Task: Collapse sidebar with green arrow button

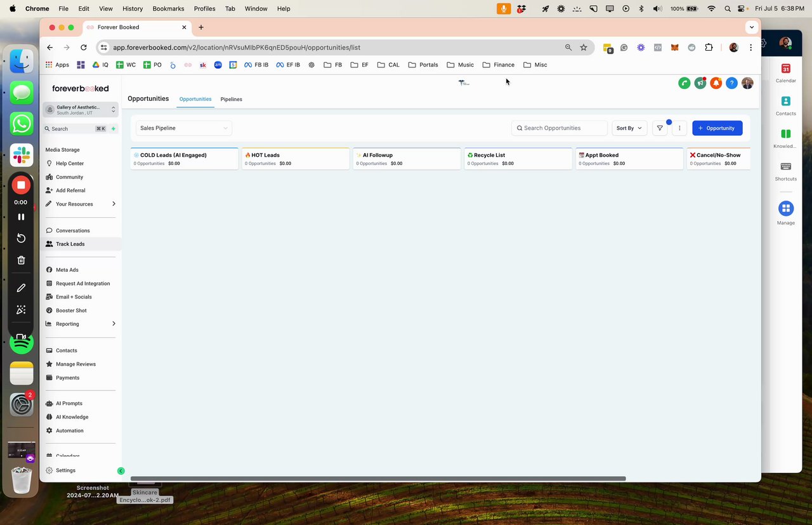Action: tap(121, 471)
